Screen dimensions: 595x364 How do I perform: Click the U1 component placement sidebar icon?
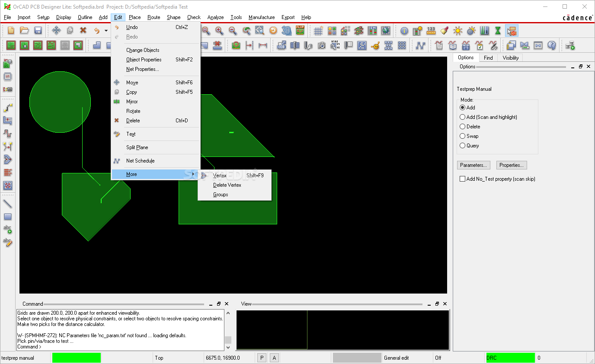(7, 77)
